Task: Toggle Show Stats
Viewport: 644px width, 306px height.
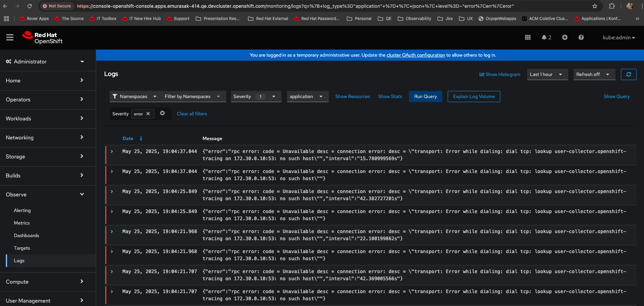Action: coord(390,96)
